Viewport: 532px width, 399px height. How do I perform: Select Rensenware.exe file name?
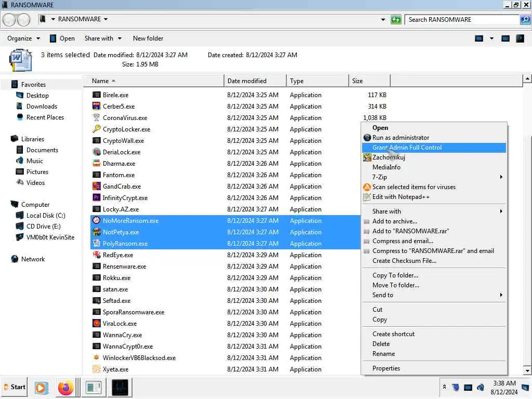click(124, 267)
